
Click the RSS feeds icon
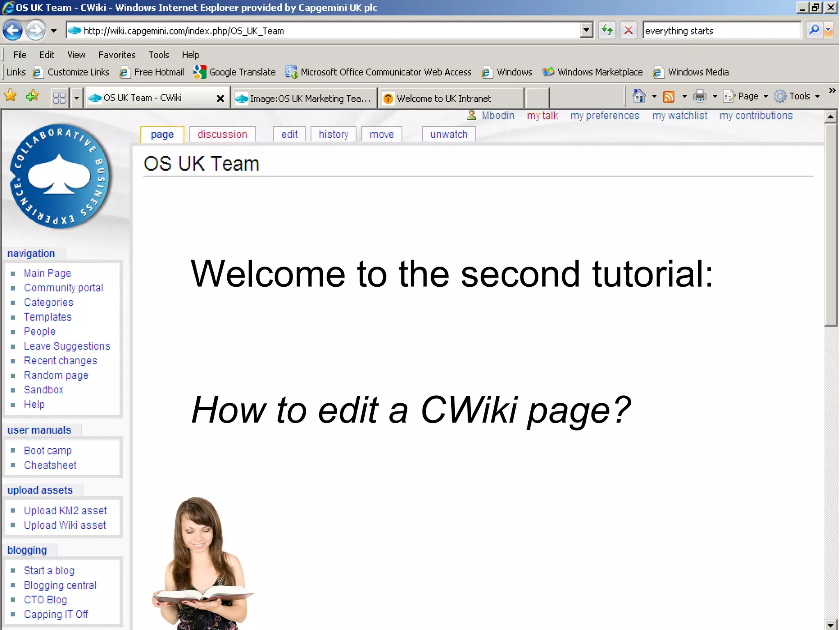669,96
